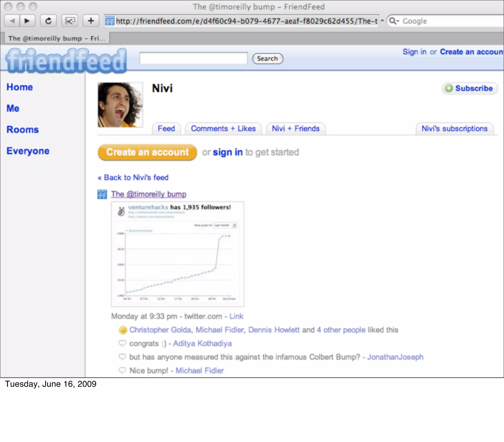
Task: Click the sign in link beside orange button
Action: tap(228, 152)
